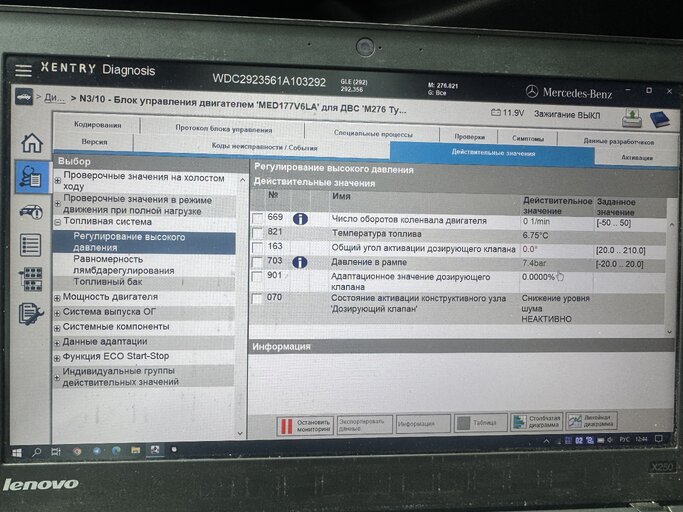
Task: Open the document with wrench sidebar icon
Action: 31,314
